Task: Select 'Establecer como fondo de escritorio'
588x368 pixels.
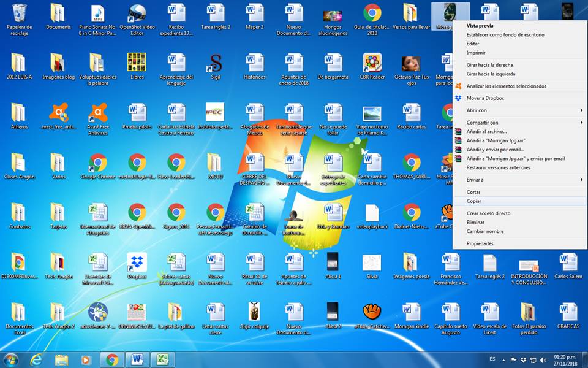Action: coord(505,35)
